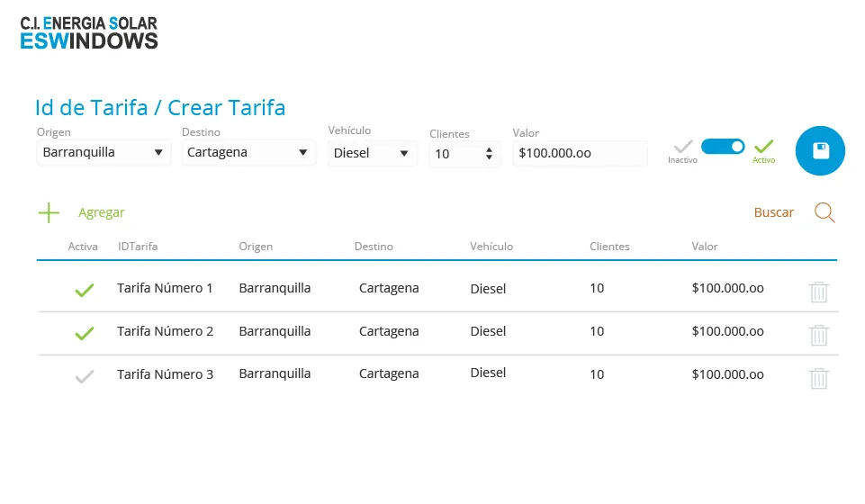Click the Buscar text link
Viewport: 865px width, 504px height.
(773, 212)
